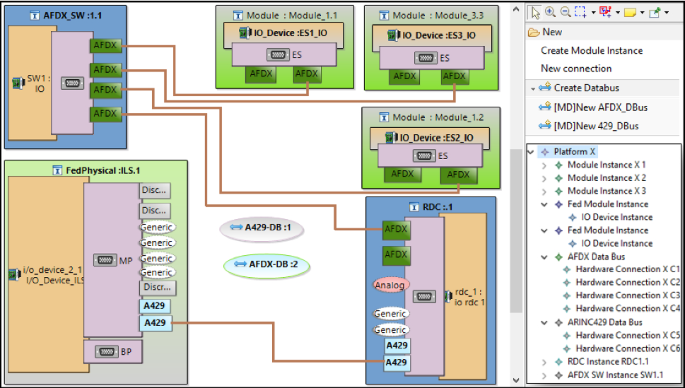This screenshot has height=388, width=685.
Task: Click the yellow note tool icon
Action: coord(630,13)
